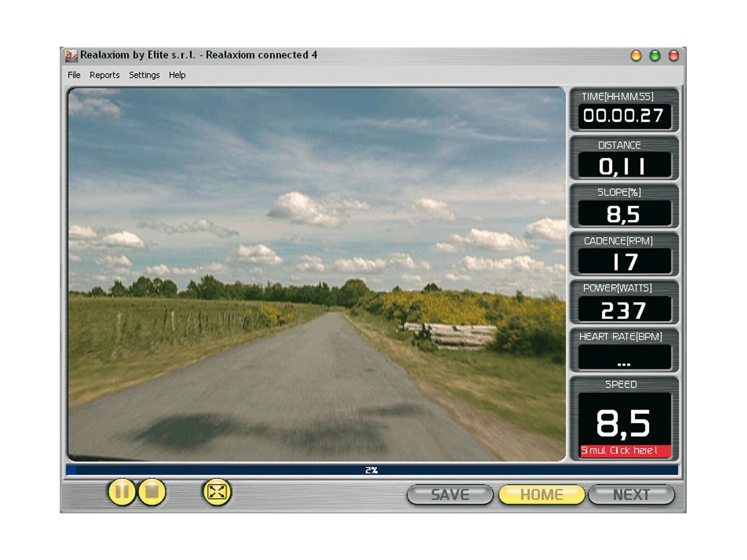Pause the ride video playback

pyautogui.click(x=122, y=492)
